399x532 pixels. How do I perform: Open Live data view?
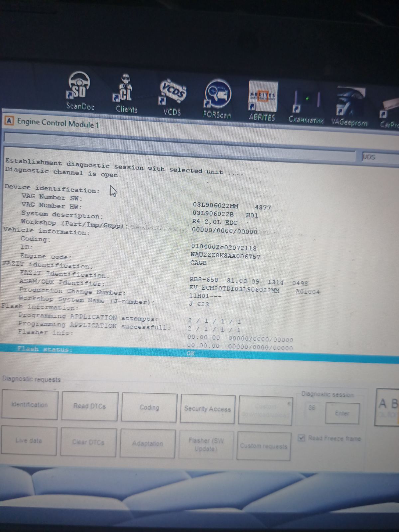coord(29,441)
